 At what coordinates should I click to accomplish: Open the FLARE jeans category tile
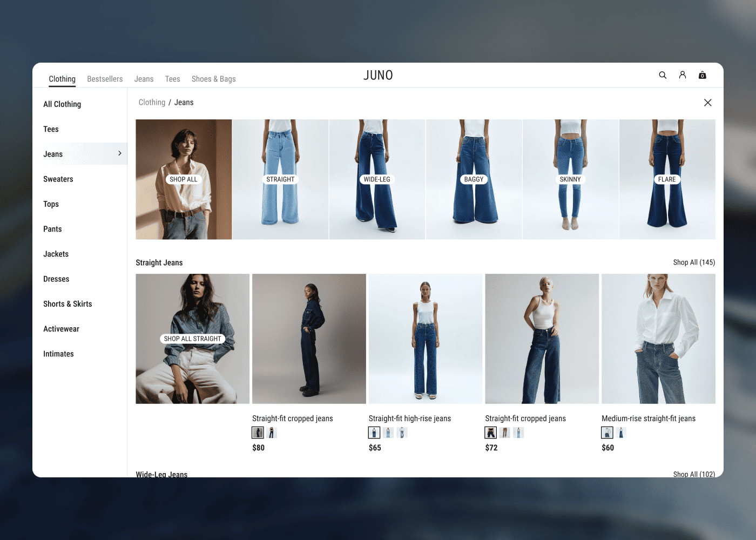667,179
